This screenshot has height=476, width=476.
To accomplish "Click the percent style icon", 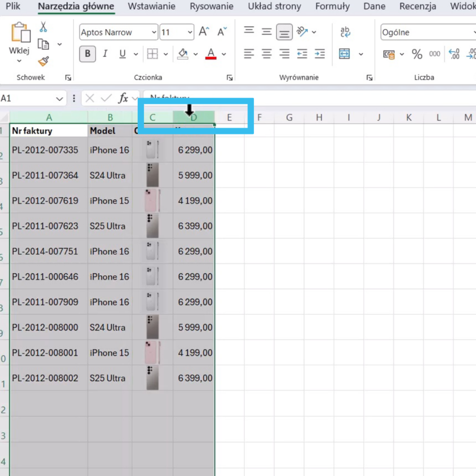I will [x=417, y=54].
